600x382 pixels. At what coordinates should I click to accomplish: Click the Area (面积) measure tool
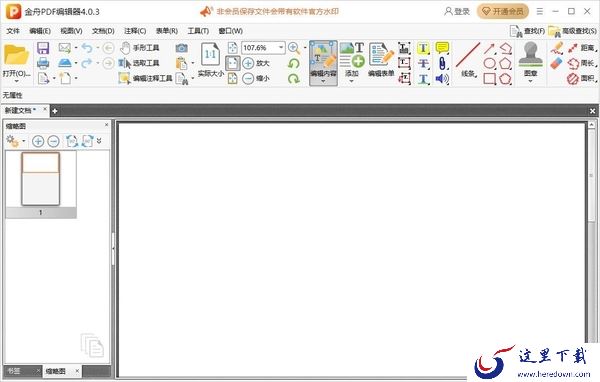582,78
